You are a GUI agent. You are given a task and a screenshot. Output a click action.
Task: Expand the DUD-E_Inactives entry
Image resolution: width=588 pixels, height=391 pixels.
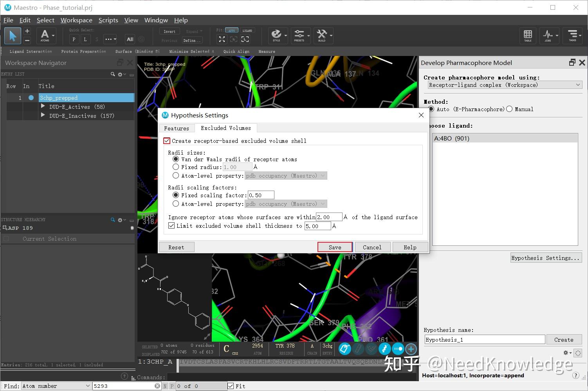pos(43,115)
